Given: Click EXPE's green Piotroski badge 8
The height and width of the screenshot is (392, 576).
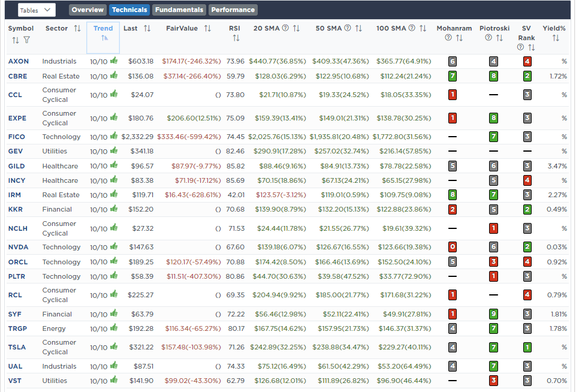Looking at the screenshot, I should (493, 118).
